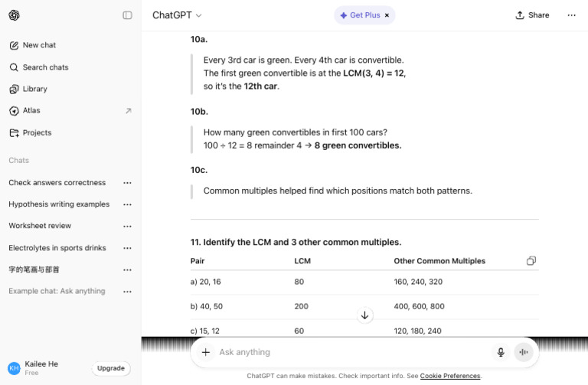Open Search chats
588x385 pixels.
click(45, 67)
